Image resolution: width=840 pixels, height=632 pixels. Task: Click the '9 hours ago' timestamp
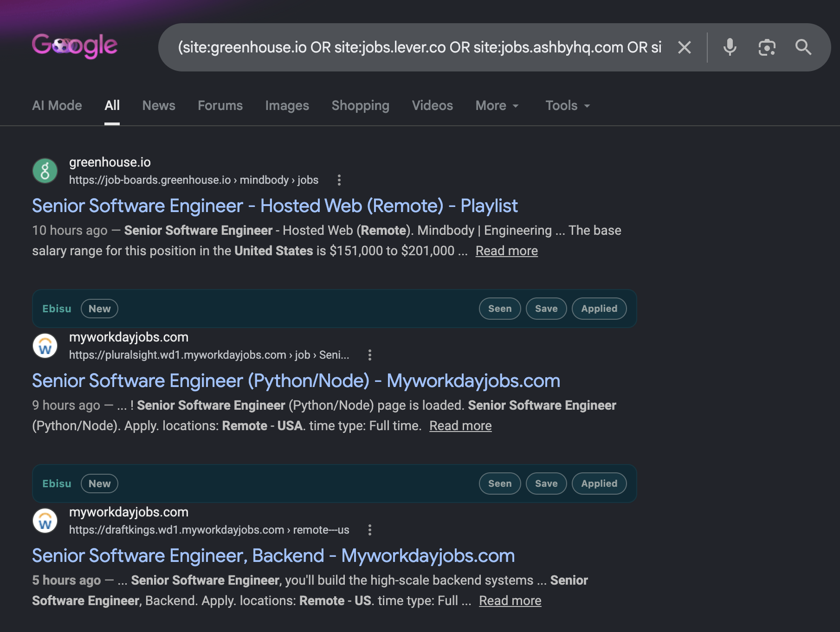click(x=66, y=405)
